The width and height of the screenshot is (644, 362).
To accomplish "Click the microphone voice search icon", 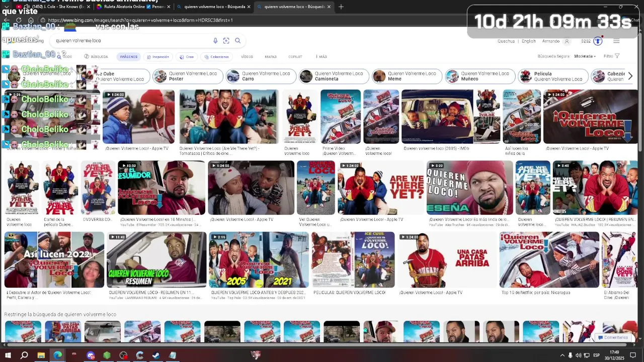I will tap(215, 41).
